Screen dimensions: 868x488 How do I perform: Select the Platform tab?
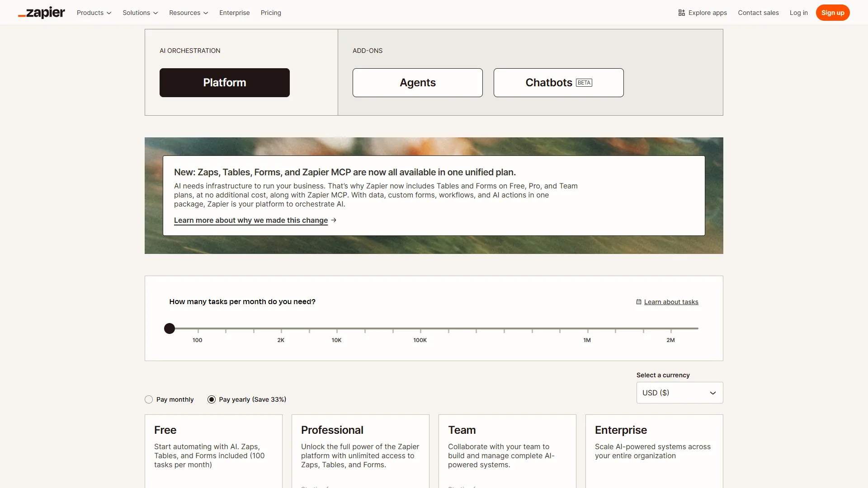224,83
